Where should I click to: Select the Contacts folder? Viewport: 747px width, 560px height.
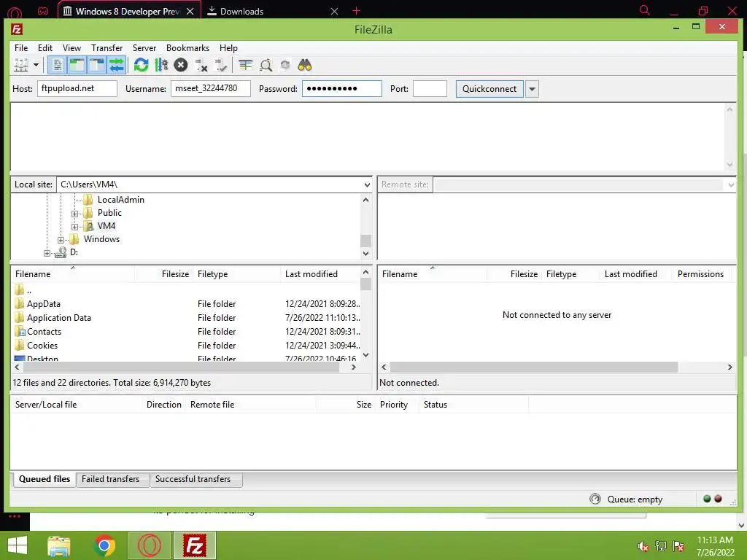tap(44, 332)
